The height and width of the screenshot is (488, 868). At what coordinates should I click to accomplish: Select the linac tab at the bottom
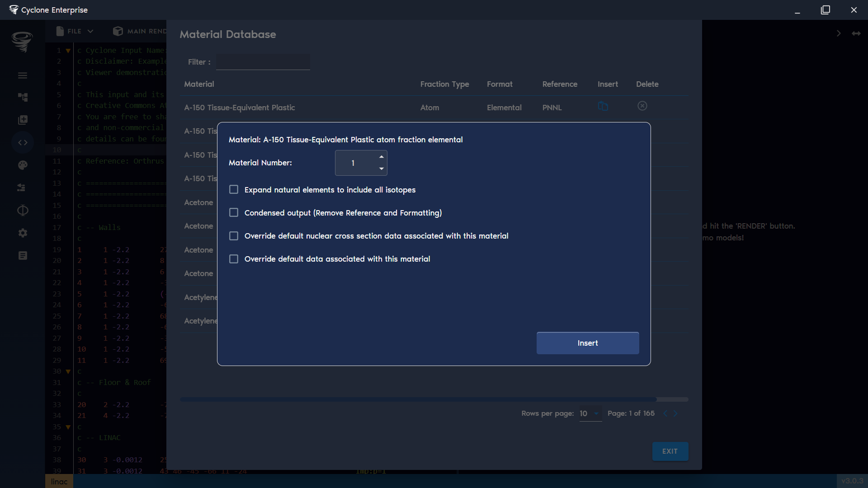tap(59, 481)
